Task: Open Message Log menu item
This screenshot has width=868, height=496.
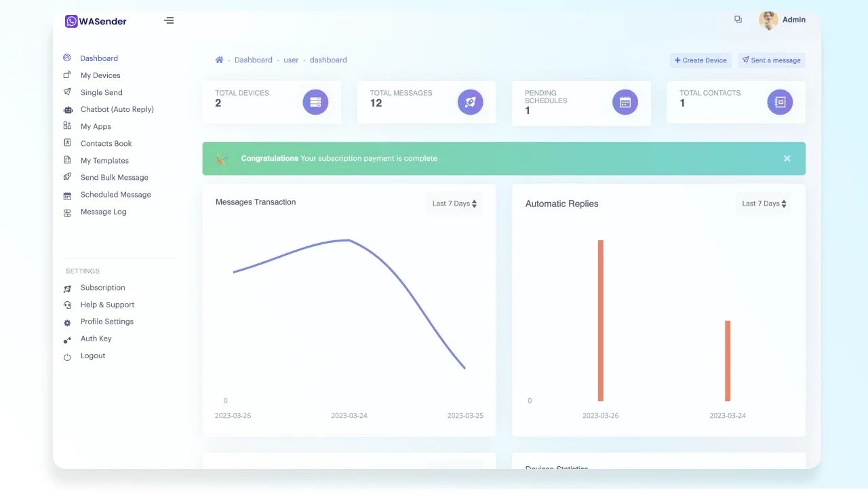Action: [104, 212]
